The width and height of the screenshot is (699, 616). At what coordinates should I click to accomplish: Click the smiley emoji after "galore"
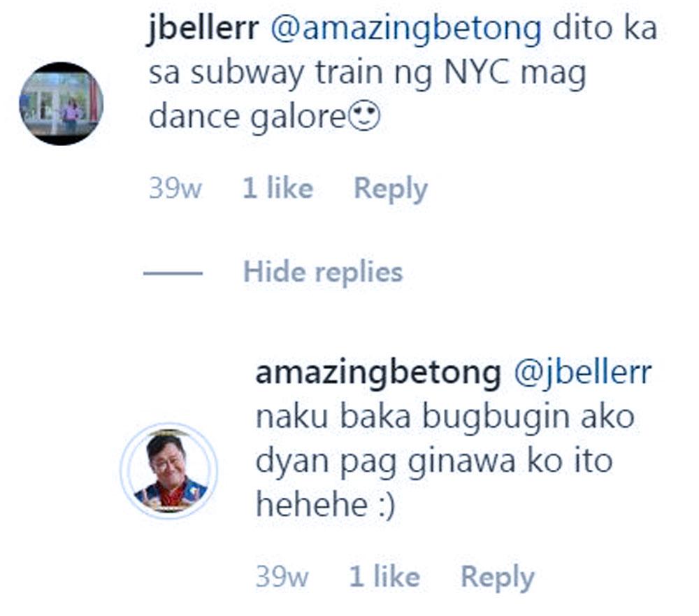(x=363, y=117)
